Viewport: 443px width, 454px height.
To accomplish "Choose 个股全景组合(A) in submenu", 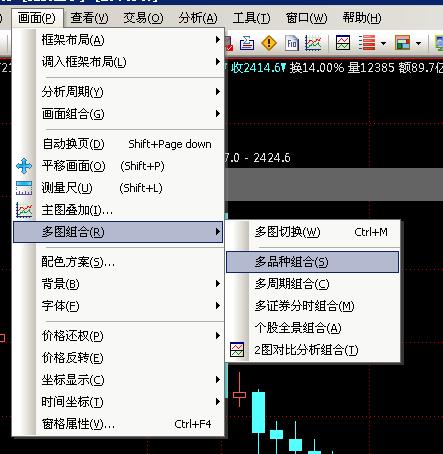I will [x=312, y=328].
